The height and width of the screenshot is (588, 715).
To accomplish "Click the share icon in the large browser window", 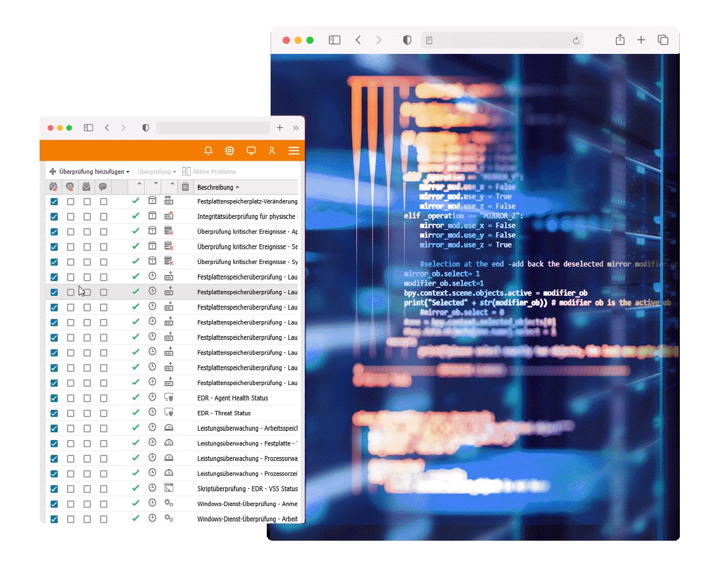I will coord(620,40).
